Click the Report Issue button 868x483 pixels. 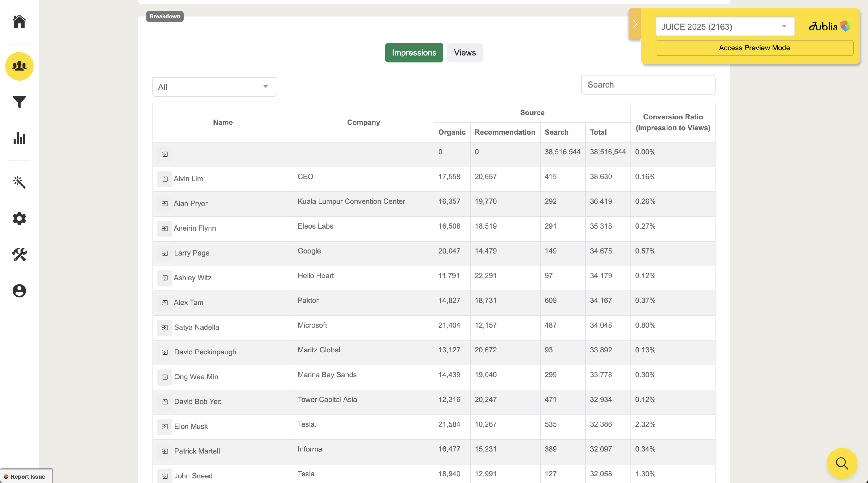click(26, 476)
